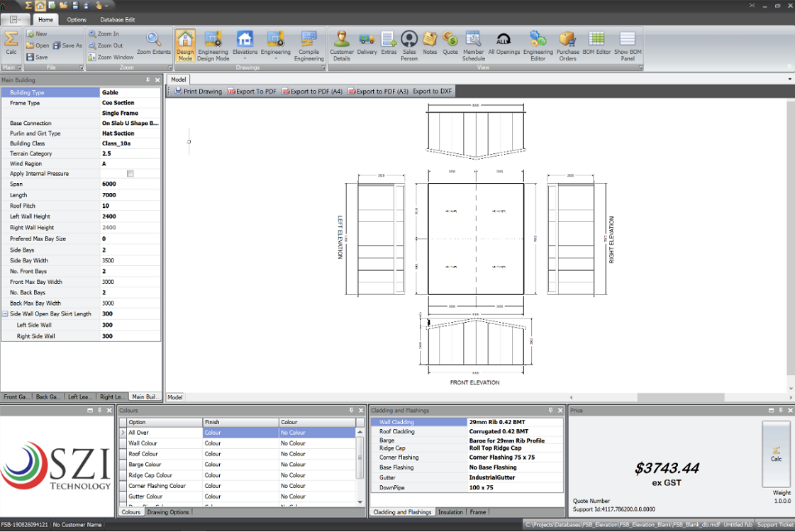Expand the All Over colour row arrow

pos(123,433)
